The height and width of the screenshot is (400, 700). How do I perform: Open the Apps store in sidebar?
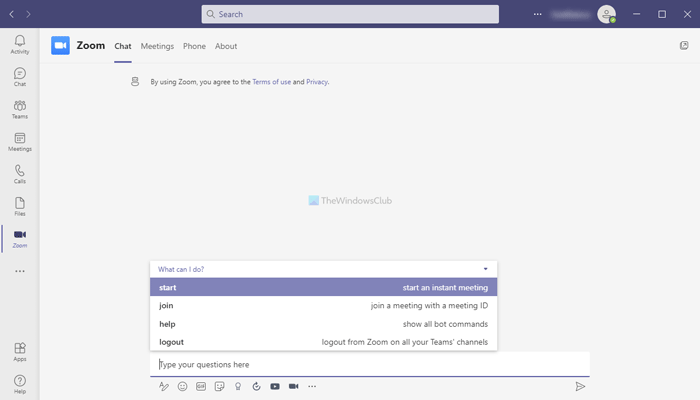click(20, 352)
